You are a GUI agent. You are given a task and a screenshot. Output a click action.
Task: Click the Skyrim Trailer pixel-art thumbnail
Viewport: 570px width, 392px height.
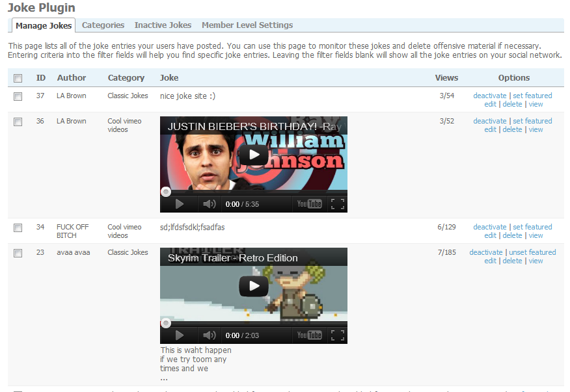(254, 294)
